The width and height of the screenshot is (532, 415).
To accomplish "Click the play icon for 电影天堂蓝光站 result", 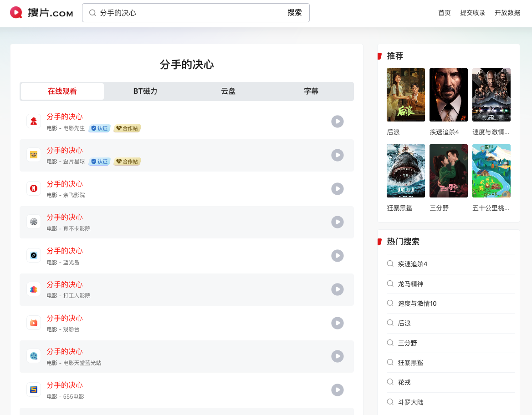I will (x=337, y=356).
